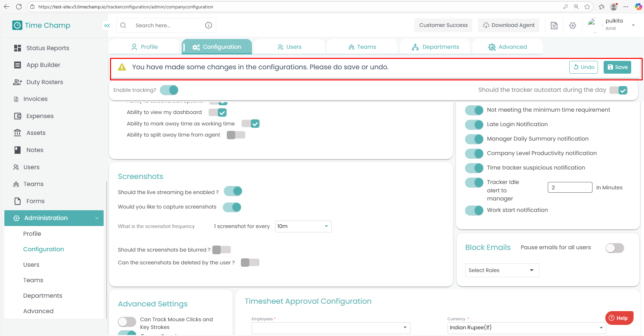Viewport: 644px width, 336px height.
Task: Click the search info icon
Action: point(209,26)
